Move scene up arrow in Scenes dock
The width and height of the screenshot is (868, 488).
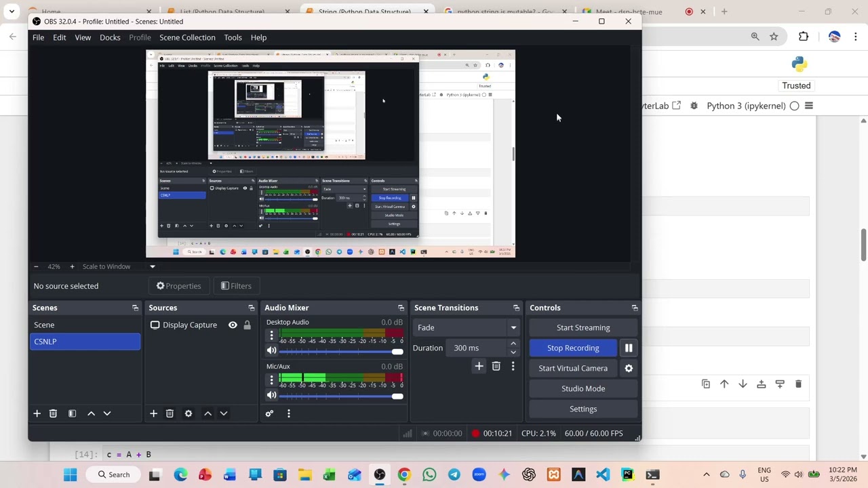[91, 413]
